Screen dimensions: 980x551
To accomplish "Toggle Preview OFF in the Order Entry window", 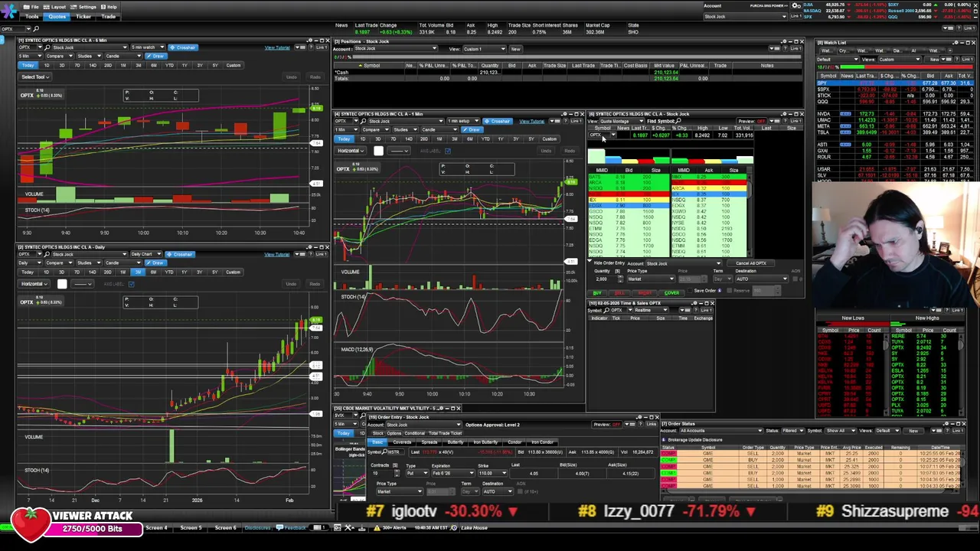I will pyautogui.click(x=617, y=425).
